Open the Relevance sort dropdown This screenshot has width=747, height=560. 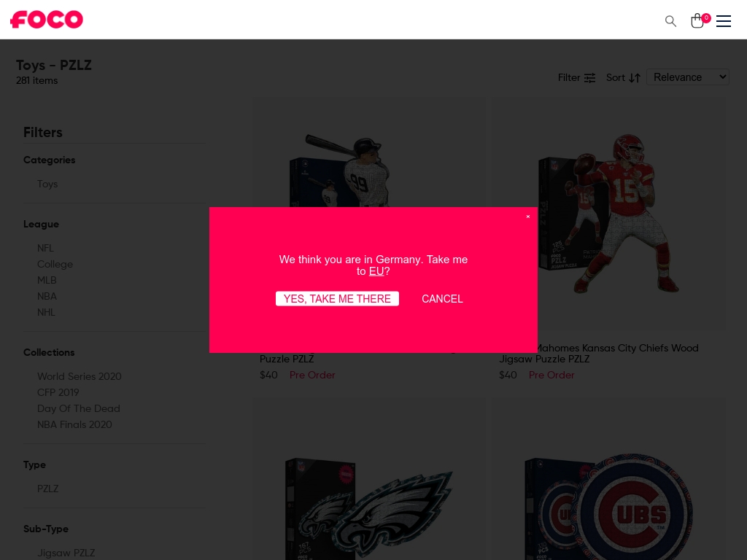coord(687,77)
